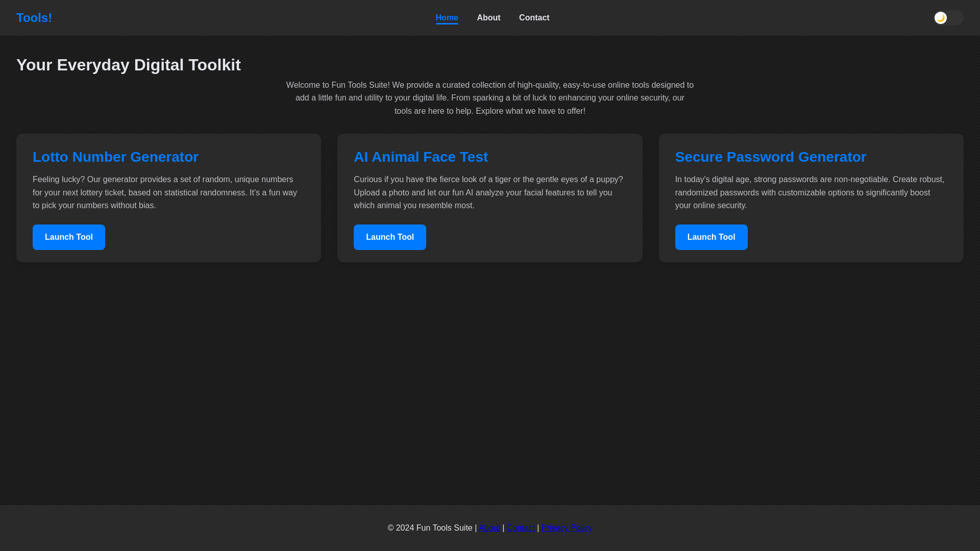Click the 'In today's digital age' password description
Image resolution: width=980 pixels, height=551 pixels.
(x=810, y=192)
